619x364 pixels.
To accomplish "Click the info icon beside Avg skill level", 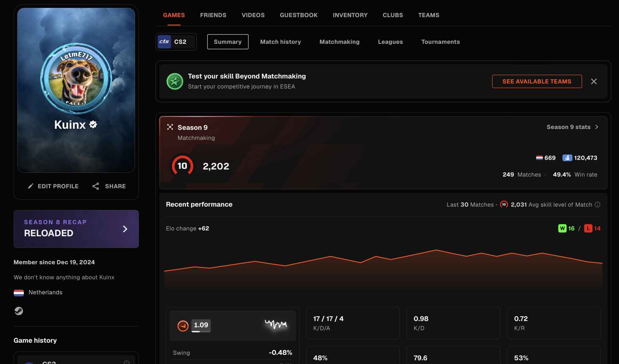I will point(597,204).
